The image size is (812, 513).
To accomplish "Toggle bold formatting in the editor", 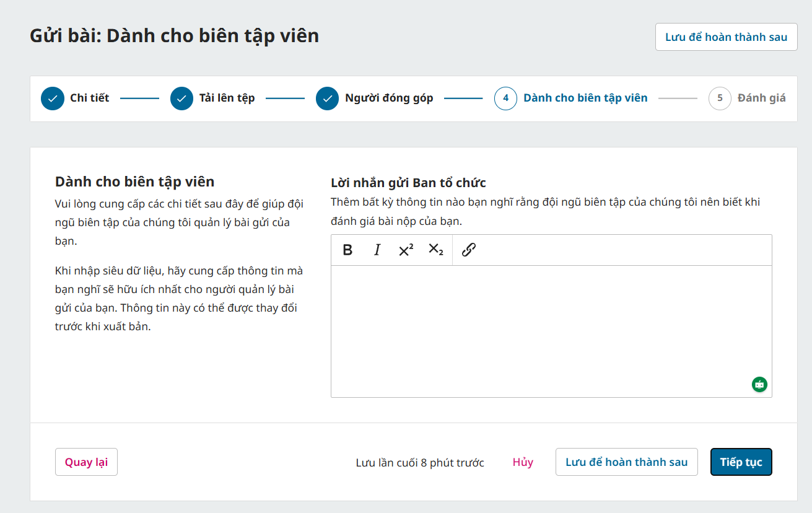I will pos(347,250).
